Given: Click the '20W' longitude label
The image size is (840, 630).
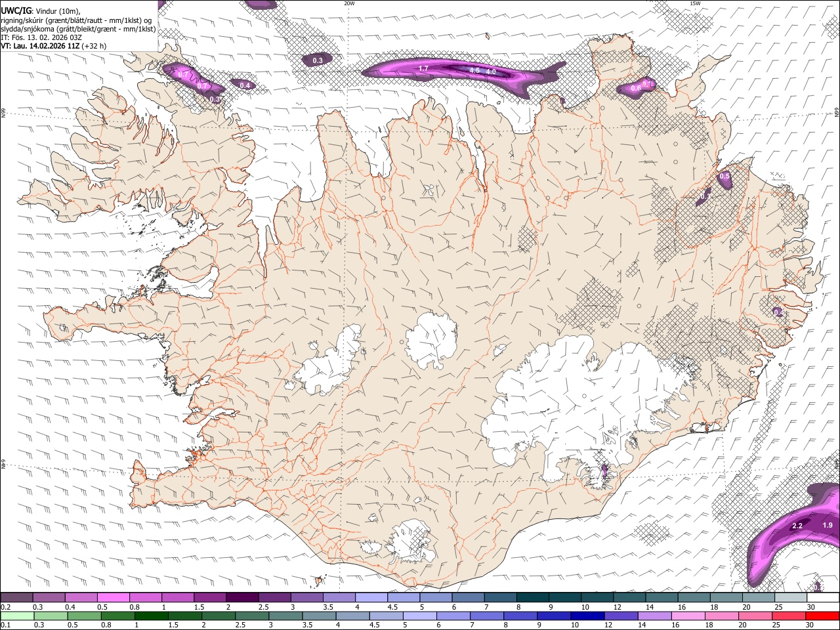Looking at the screenshot, I should click(349, 3).
